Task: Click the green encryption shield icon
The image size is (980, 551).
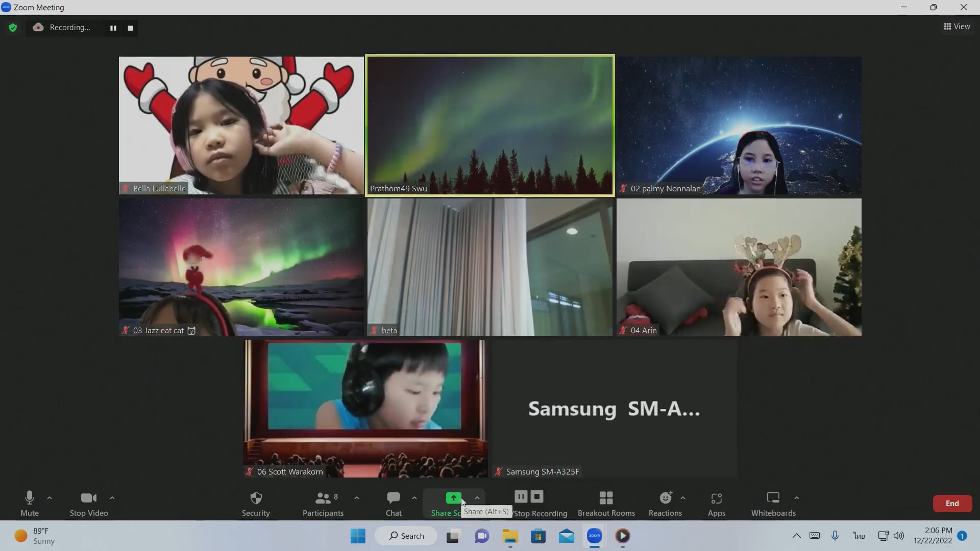Action: tap(13, 28)
